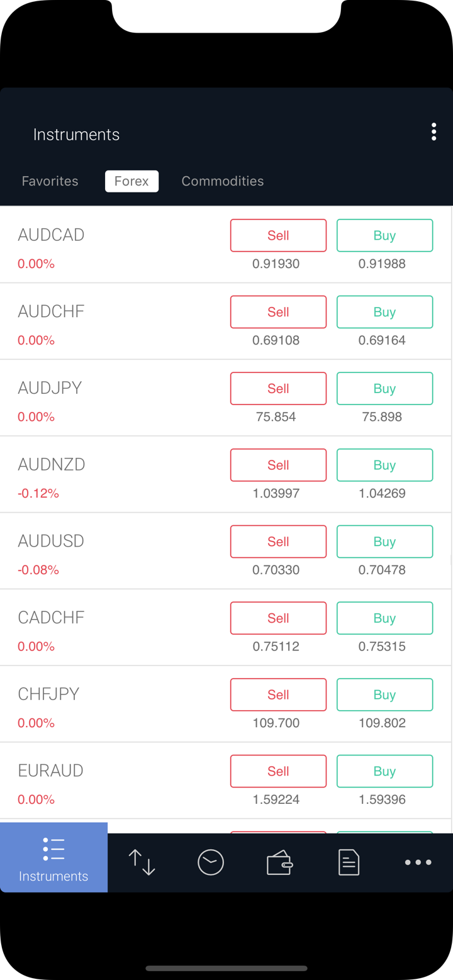Click Buy for CHFJPY

point(384,694)
